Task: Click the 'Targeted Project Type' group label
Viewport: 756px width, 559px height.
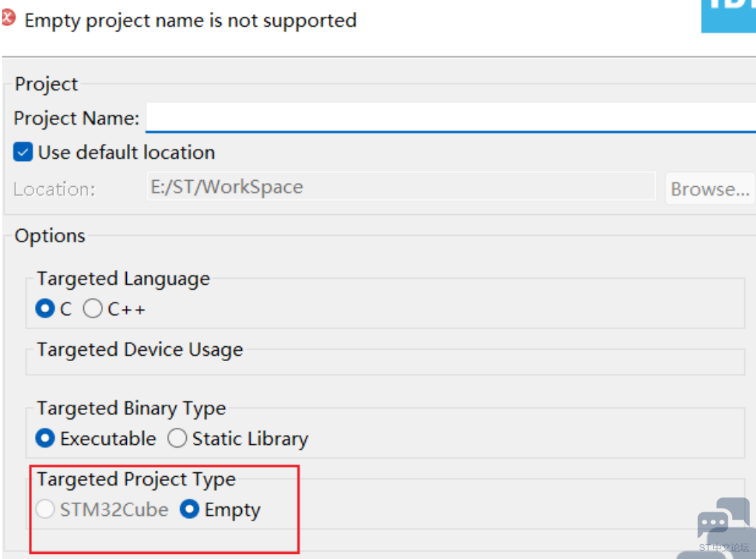Action: click(137, 480)
